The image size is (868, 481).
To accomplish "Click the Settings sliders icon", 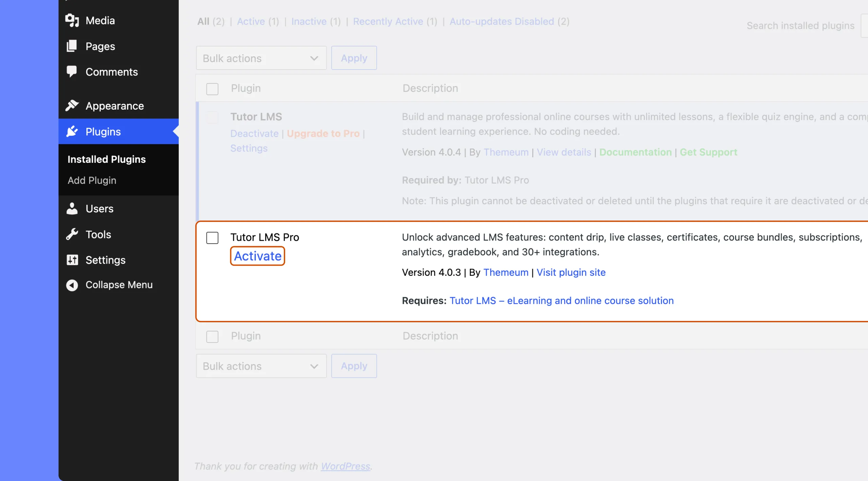I will coord(72,260).
